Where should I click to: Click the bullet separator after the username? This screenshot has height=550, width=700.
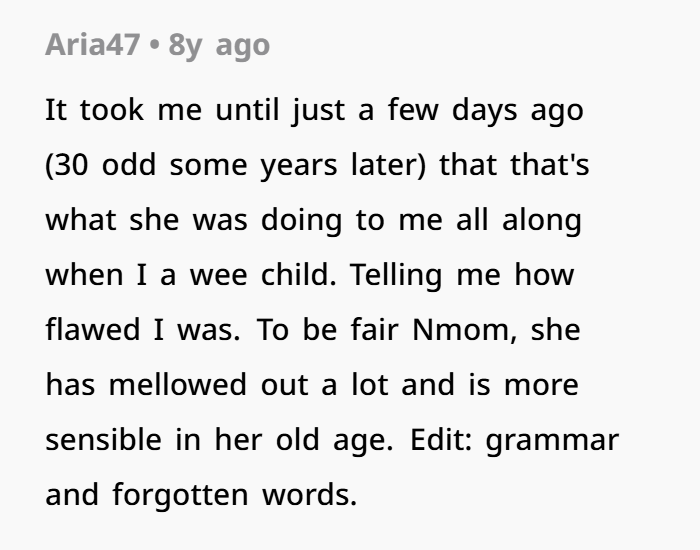(155, 46)
